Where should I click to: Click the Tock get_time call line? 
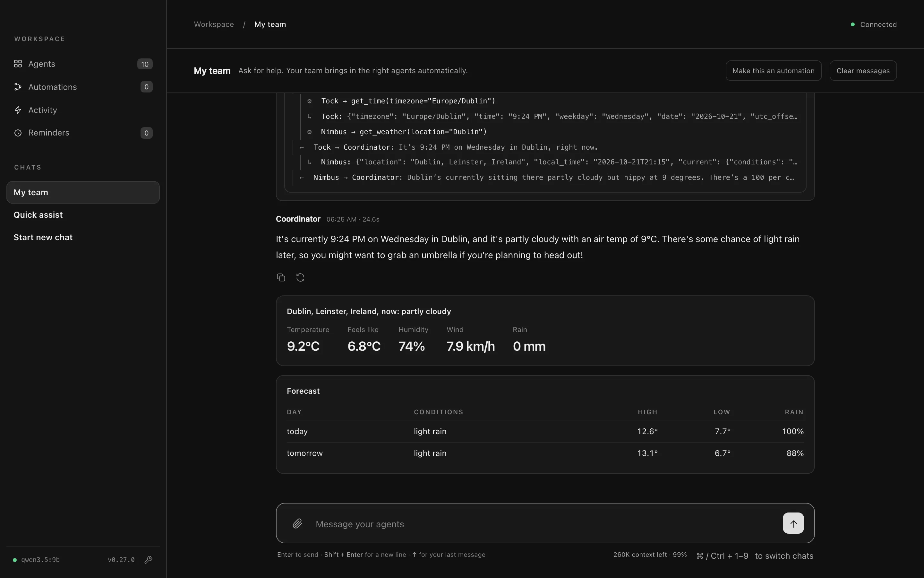pyautogui.click(x=408, y=101)
